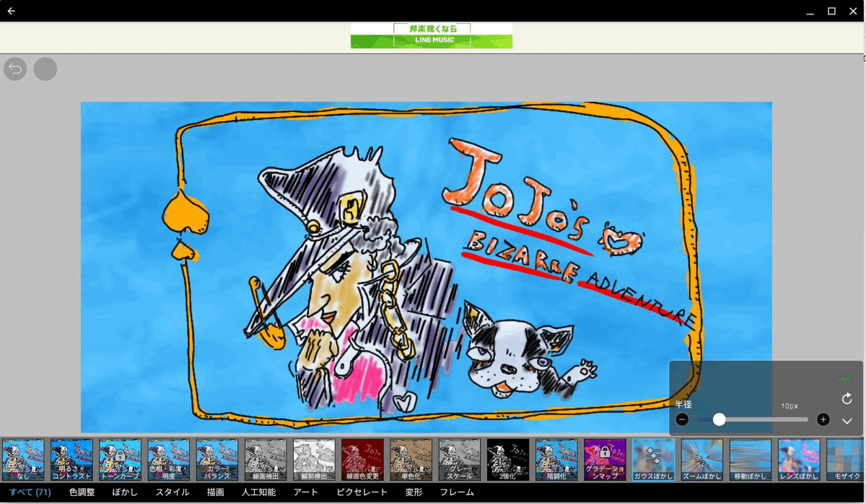Screen dimensions: 866x504
Task: Open the ぼかし category tab
Action: tap(125, 492)
